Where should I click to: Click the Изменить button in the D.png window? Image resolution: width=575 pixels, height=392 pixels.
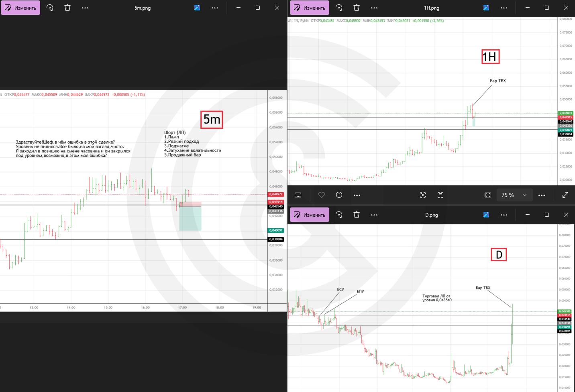pyautogui.click(x=310, y=215)
